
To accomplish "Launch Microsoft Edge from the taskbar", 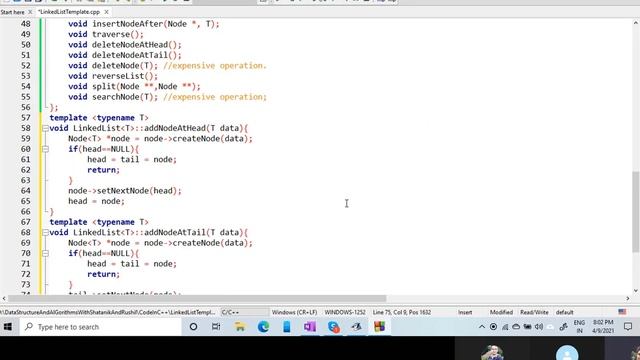I will (x=263, y=327).
